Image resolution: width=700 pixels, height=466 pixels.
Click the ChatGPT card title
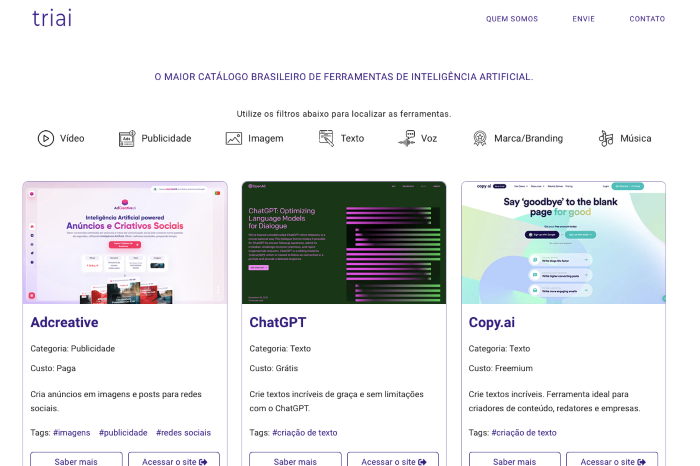pos(278,322)
